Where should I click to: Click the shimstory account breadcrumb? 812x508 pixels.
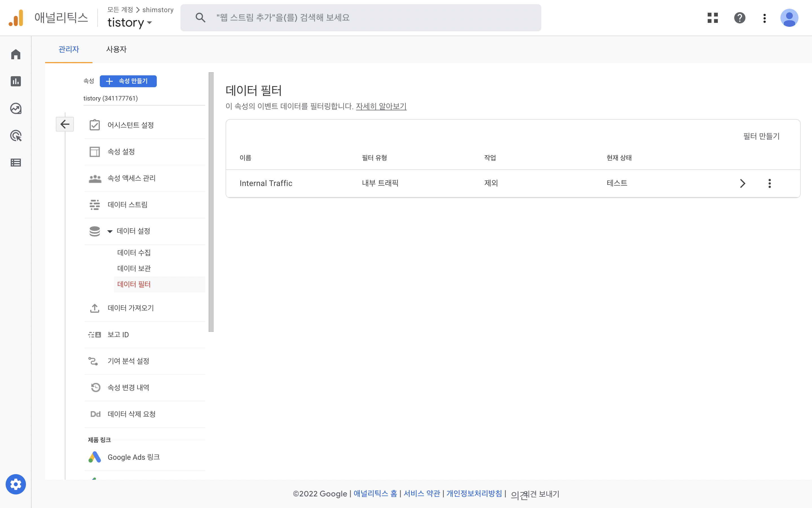[158, 10]
